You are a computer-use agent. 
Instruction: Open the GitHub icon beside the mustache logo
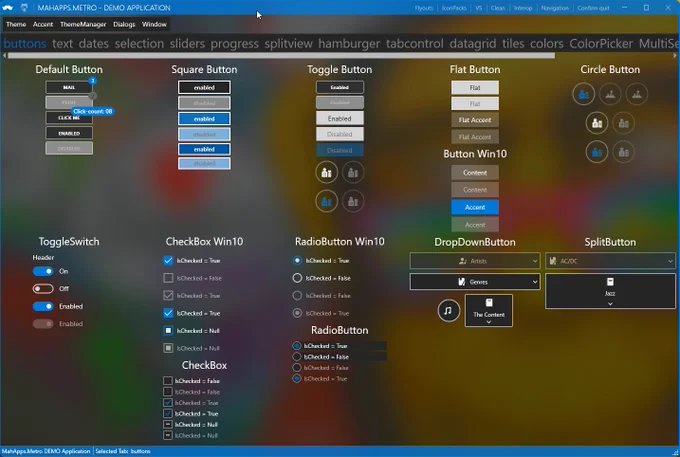pyautogui.click(x=24, y=7)
